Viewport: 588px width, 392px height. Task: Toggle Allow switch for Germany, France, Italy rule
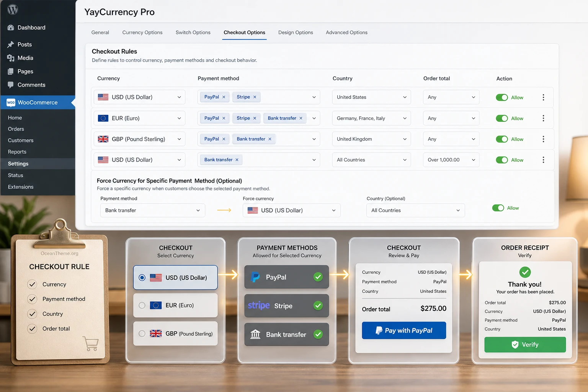click(x=502, y=118)
